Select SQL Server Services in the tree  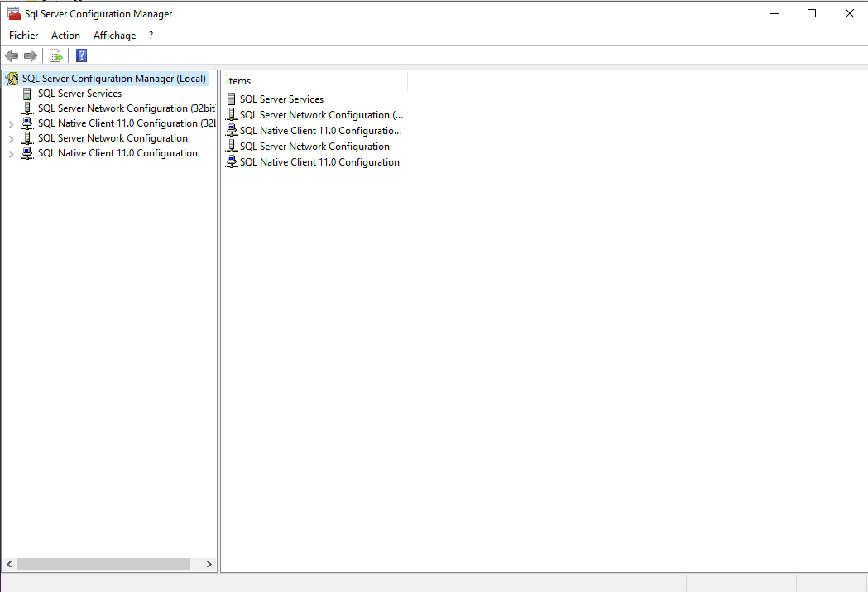pos(79,94)
